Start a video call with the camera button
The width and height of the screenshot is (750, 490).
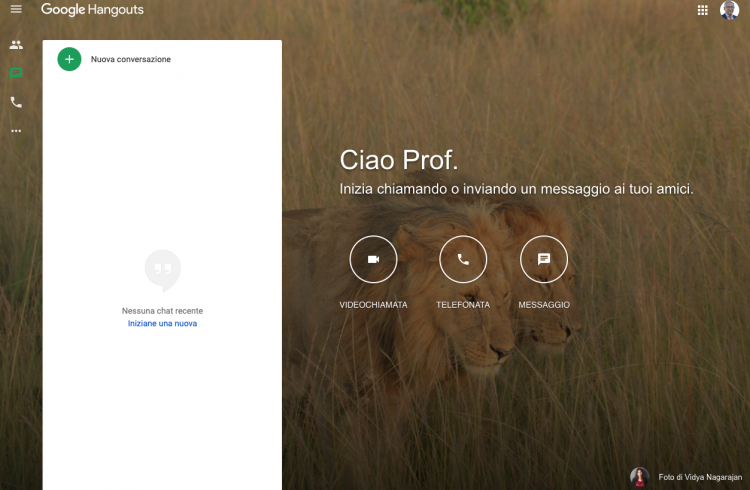373,259
